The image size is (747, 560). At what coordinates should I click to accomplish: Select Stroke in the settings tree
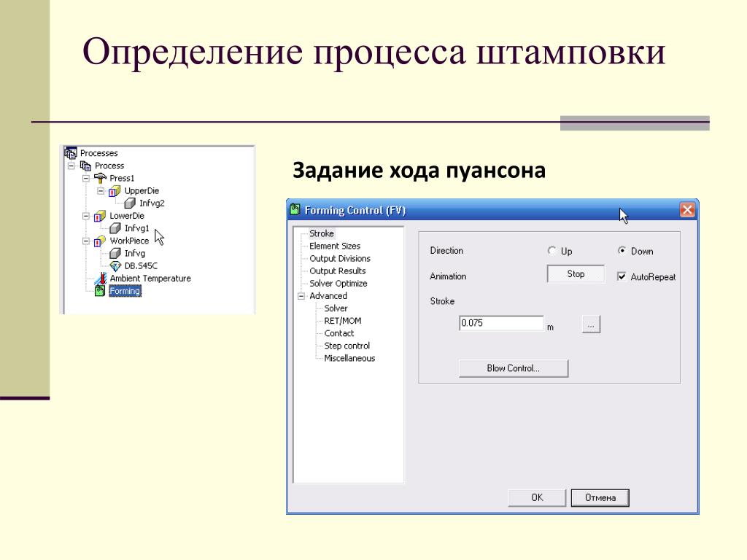(322, 233)
